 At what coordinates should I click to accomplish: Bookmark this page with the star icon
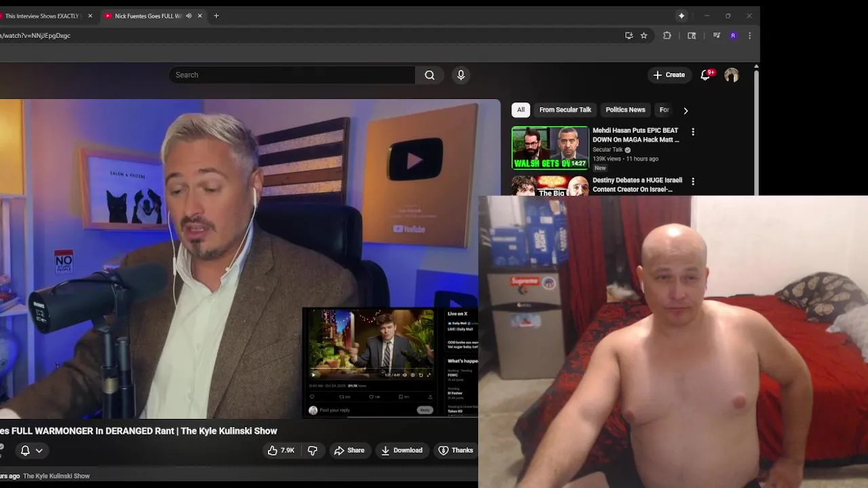pyautogui.click(x=644, y=35)
